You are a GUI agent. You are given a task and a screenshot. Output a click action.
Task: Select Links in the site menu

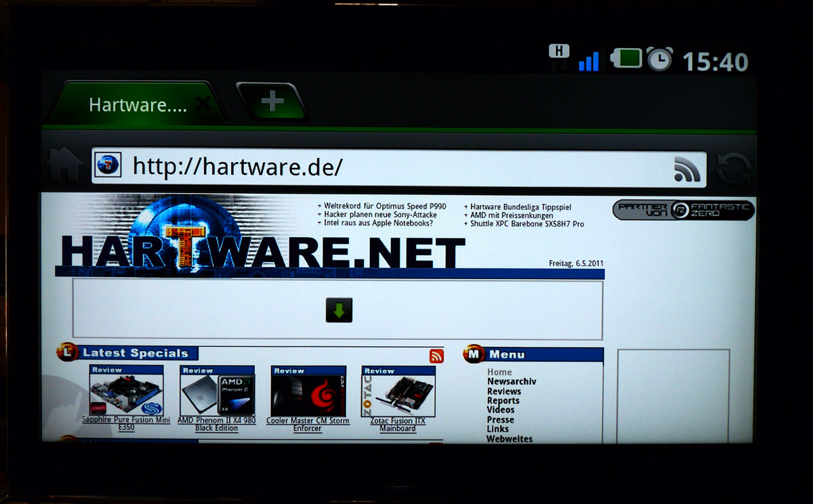(x=498, y=429)
